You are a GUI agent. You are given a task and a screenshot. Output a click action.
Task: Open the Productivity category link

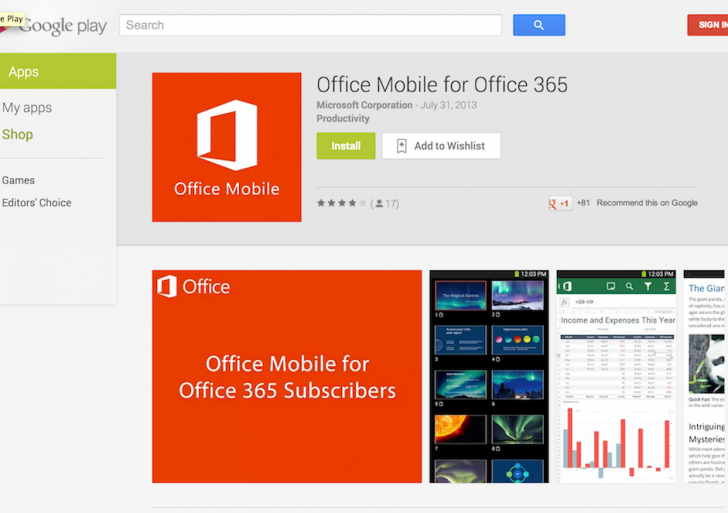343,118
